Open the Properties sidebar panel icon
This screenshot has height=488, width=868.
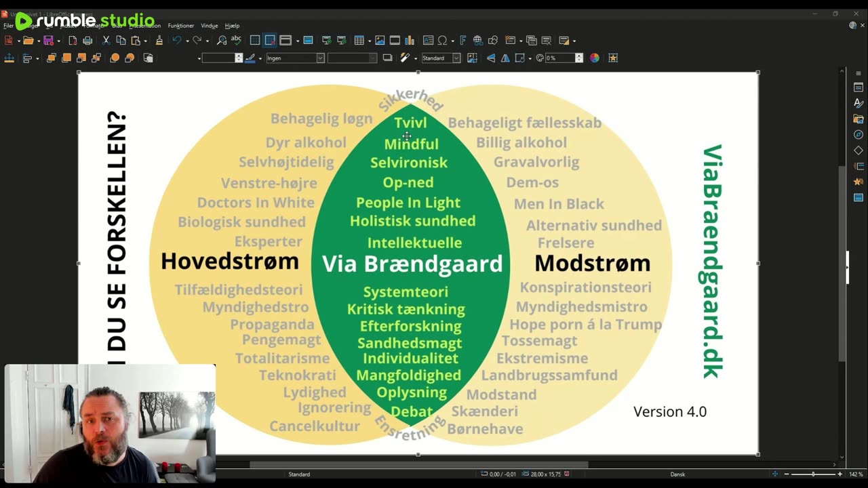859,87
